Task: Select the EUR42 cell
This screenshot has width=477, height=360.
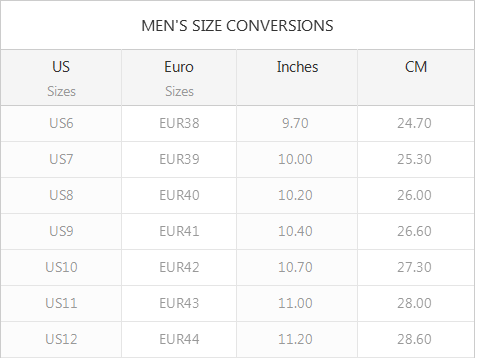Action: [179, 267]
